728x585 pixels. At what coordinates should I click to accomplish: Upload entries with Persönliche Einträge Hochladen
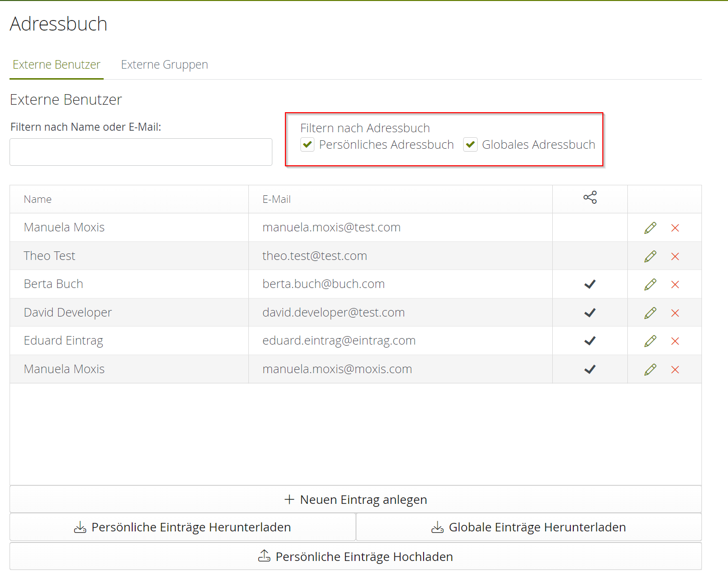355,556
